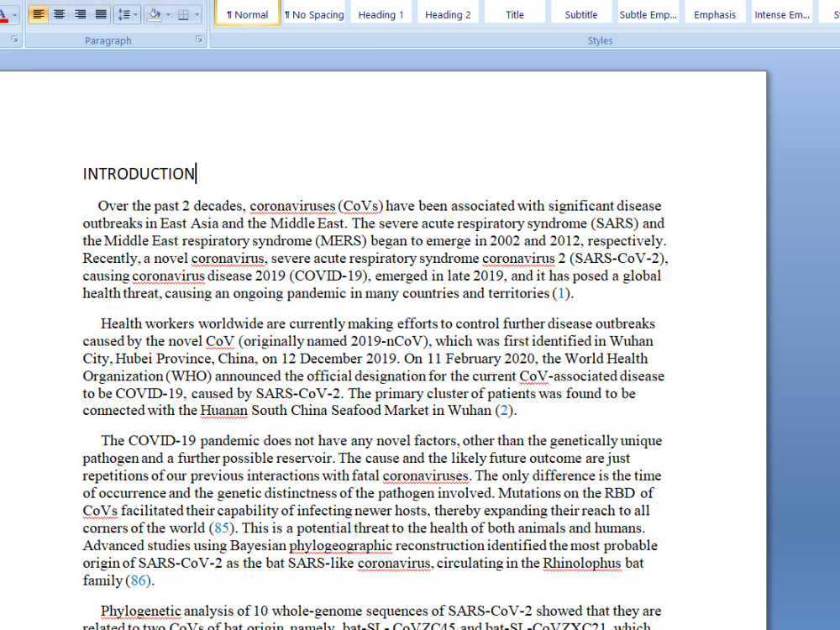The height and width of the screenshot is (630, 840).
Task: Justify the paragraph text
Action: [x=101, y=14]
